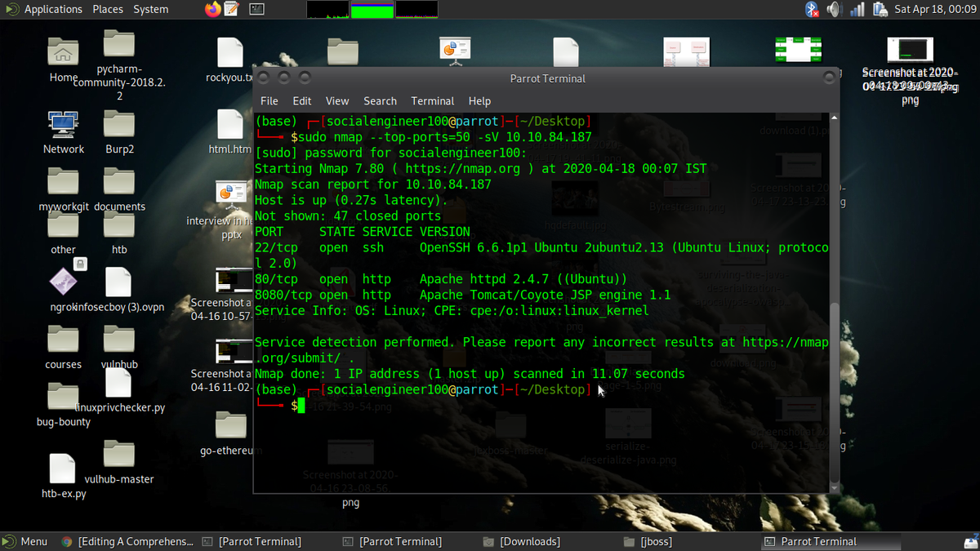This screenshot has height=551, width=980.
Task: Open the terminal launcher in top panel
Action: click(x=256, y=9)
